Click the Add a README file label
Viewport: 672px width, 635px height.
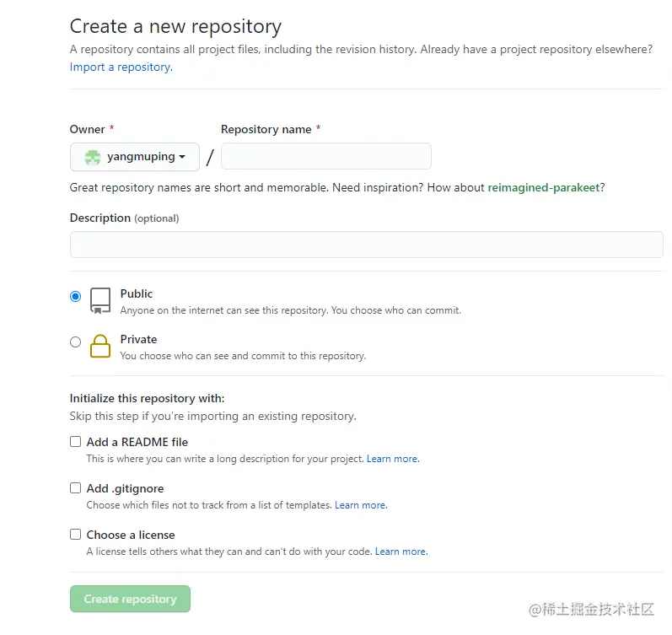coord(137,442)
